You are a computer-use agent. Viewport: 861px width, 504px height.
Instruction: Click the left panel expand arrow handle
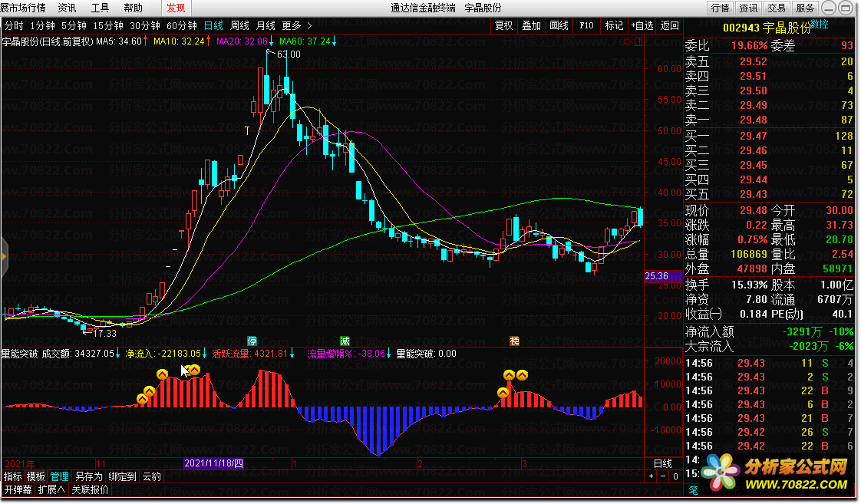pos(4,256)
